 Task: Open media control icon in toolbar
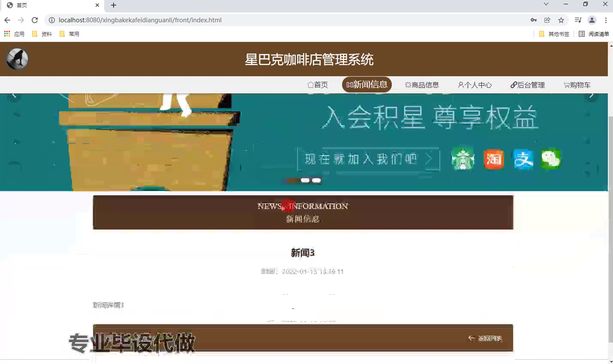578,20
